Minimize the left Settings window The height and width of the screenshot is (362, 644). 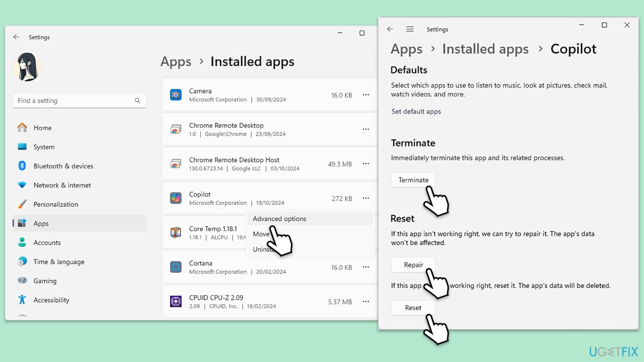(340, 33)
